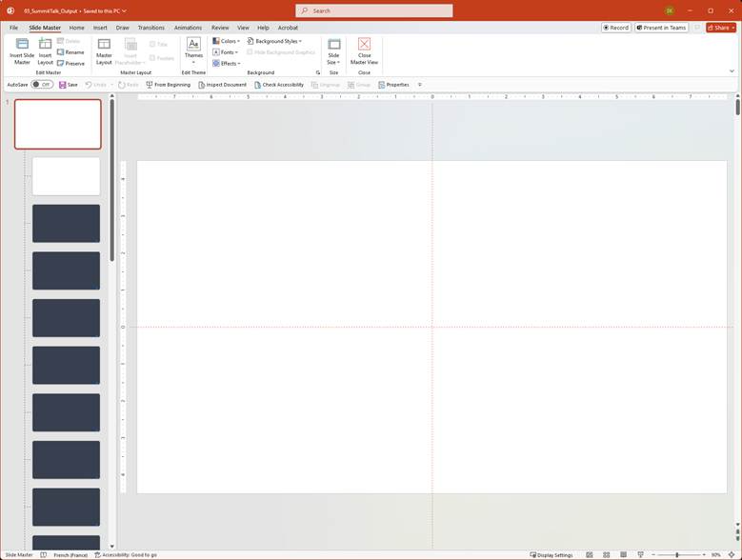The height and width of the screenshot is (560, 742).
Task: Click zoom out minus button
Action: pyautogui.click(x=653, y=555)
